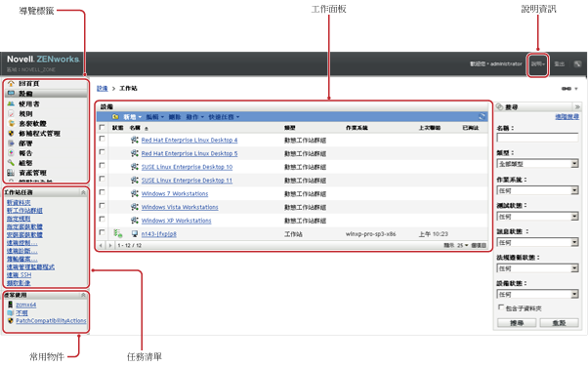Check the Windows Vista Workstations row

102,206
